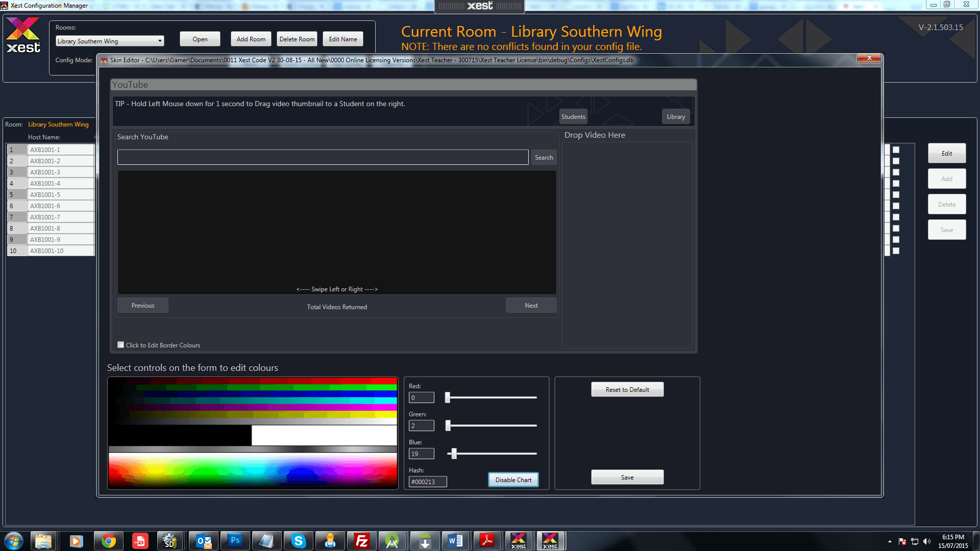Toggle Click to Edit Border Colours checkbox
Image resolution: width=980 pixels, height=551 pixels.
pos(120,344)
